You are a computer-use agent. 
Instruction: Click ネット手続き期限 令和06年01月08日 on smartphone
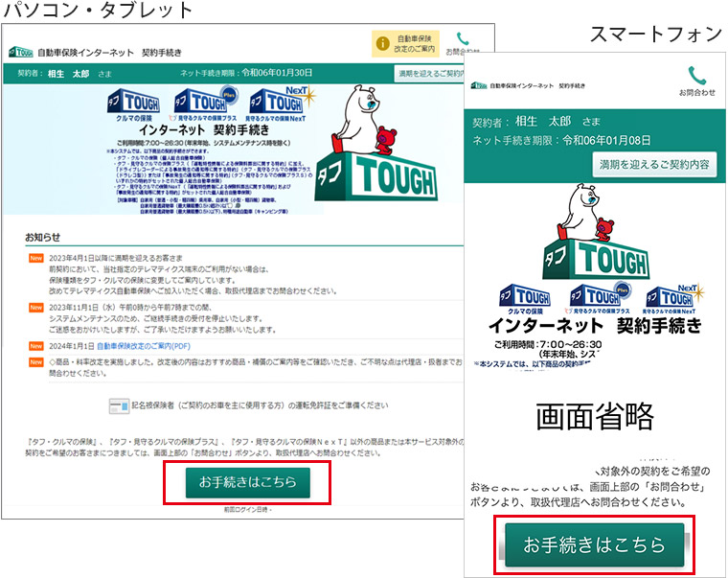click(x=561, y=140)
